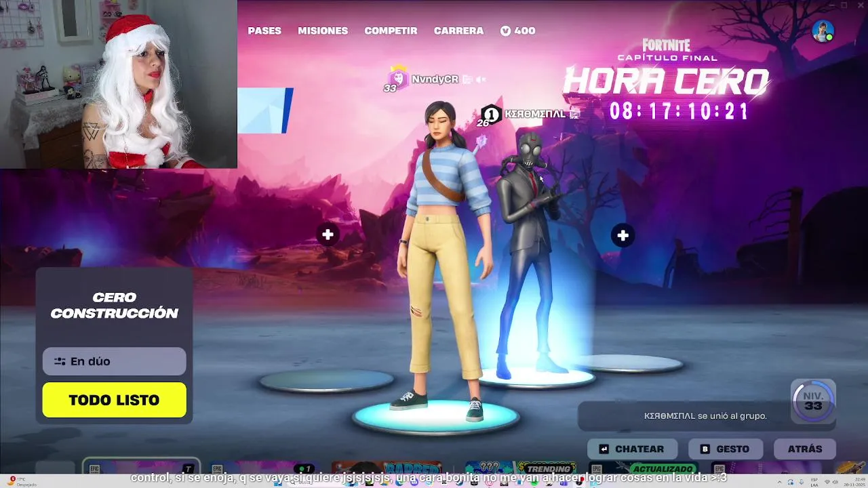Viewport: 868px width, 488px height.
Task: Toggle the muted speaker icon beside NvndyCR
Action: tap(481, 79)
